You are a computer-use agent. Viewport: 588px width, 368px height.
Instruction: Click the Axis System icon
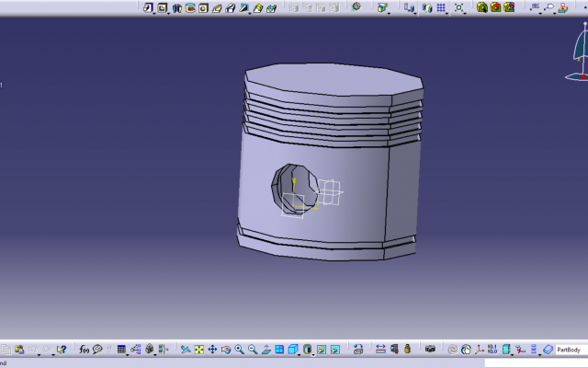click(480, 350)
